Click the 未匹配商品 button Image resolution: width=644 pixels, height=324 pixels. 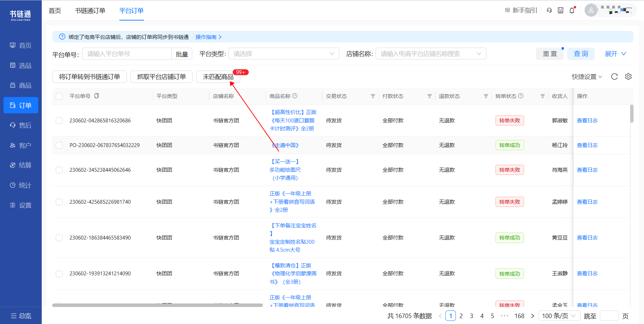tap(218, 76)
